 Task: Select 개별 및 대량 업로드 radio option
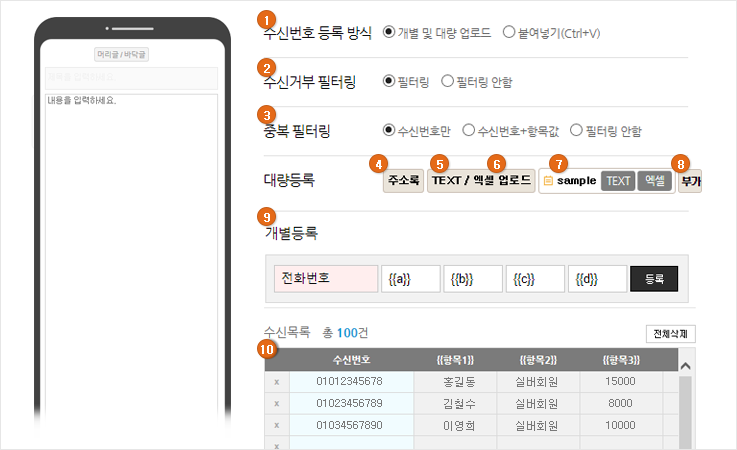coord(389,32)
